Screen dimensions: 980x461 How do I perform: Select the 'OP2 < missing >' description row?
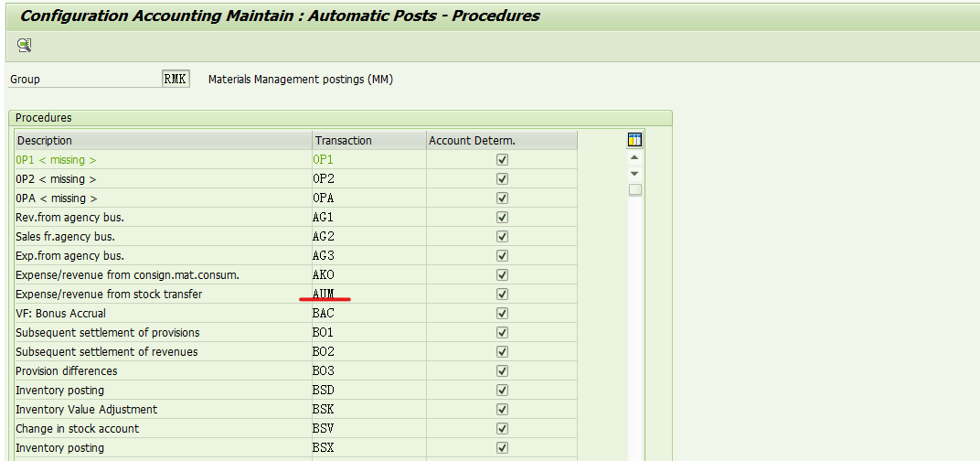click(x=163, y=179)
